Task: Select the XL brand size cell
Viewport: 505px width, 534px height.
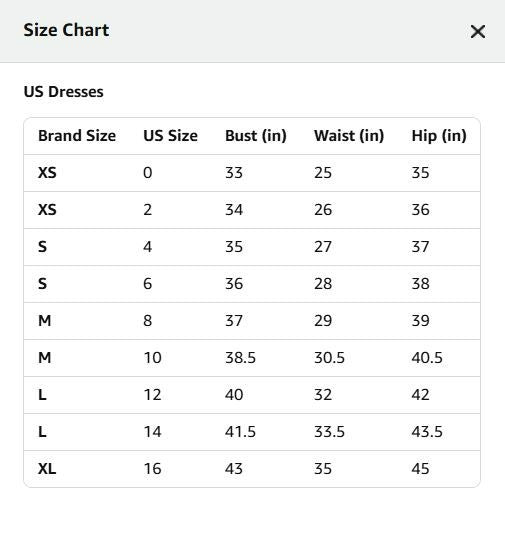Action: pos(47,469)
